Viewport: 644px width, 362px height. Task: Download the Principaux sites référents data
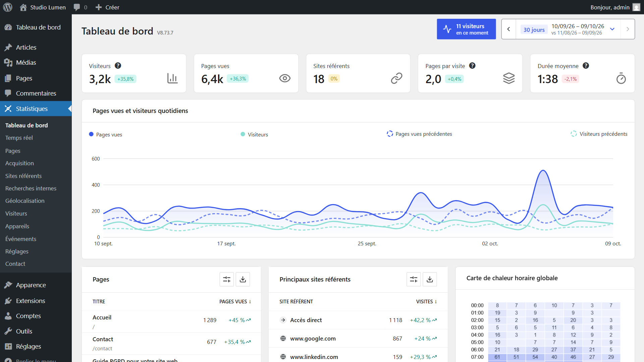(430, 279)
